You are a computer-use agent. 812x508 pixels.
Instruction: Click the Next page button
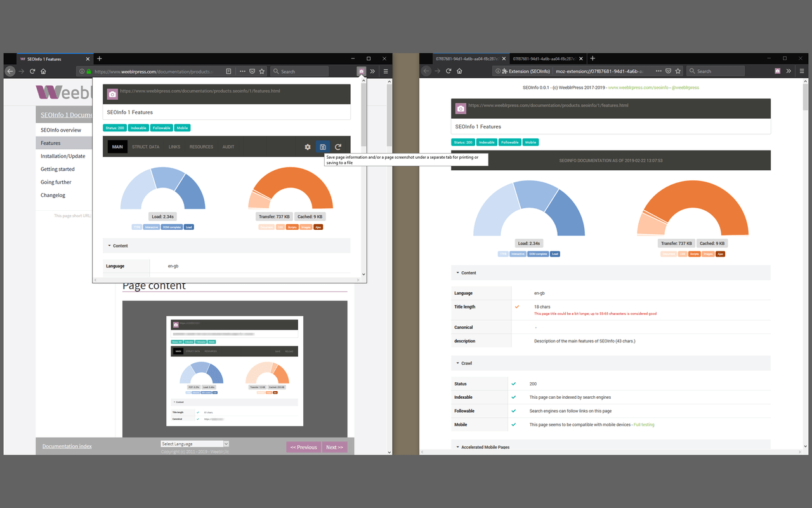pyautogui.click(x=334, y=447)
